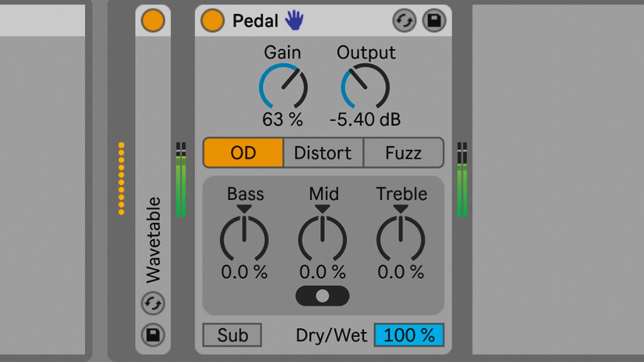Click the Dry/Wet 100% value field
Viewport: 644px width, 362px height.
pyautogui.click(x=409, y=335)
